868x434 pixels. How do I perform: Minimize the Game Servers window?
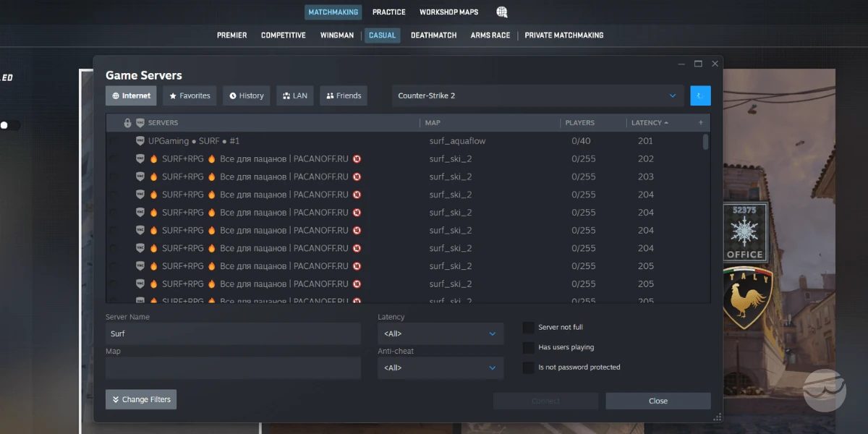coord(681,64)
